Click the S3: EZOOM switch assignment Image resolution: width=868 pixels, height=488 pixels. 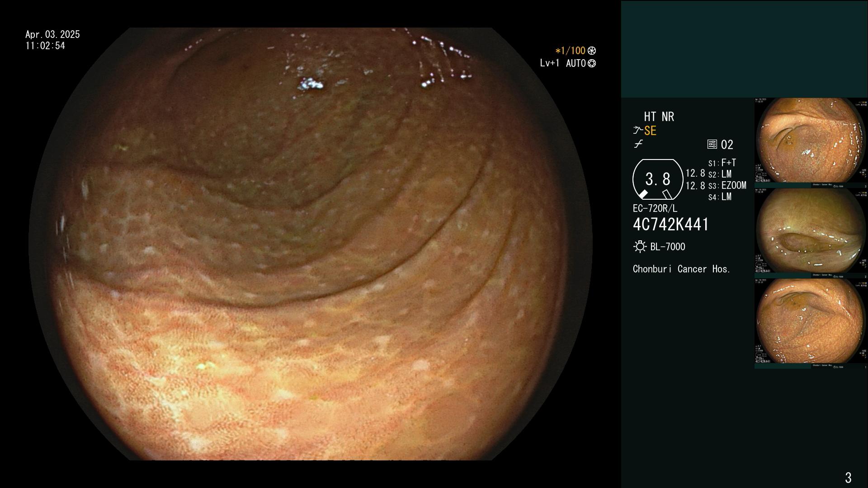click(x=727, y=186)
